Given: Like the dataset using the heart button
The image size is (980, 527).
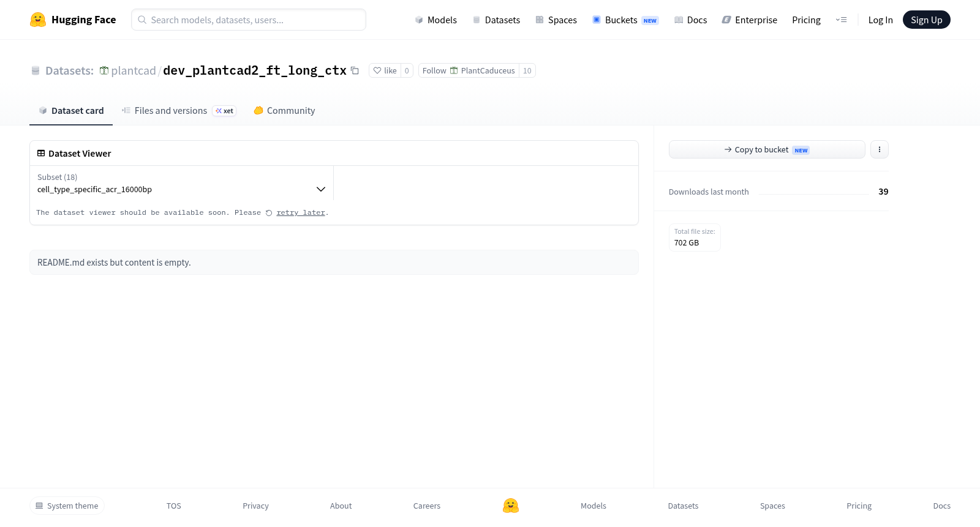Looking at the screenshot, I should [x=385, y=70].
